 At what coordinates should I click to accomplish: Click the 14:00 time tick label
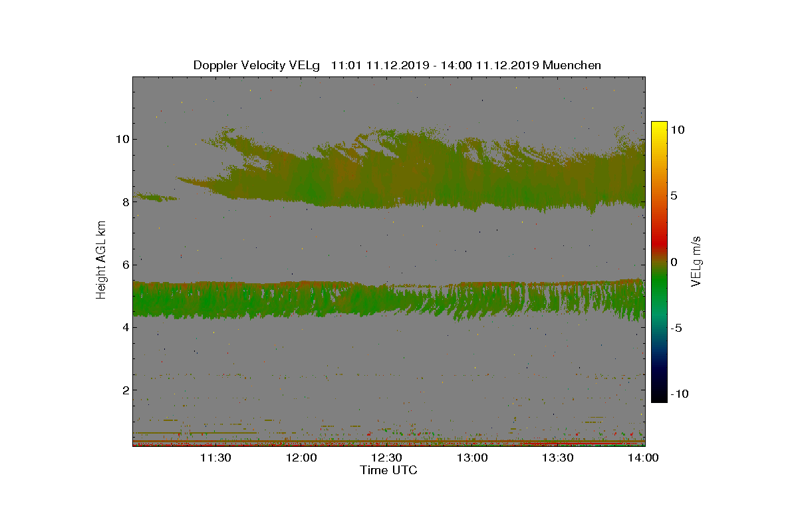tap(643, 458)
